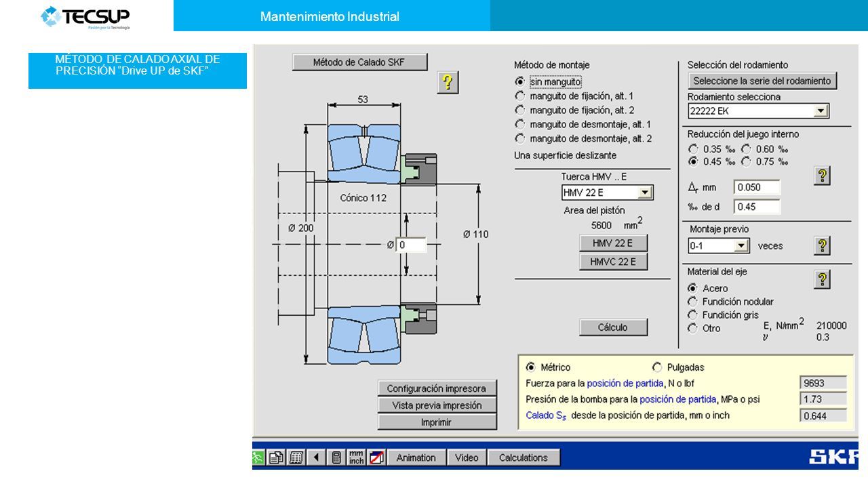Click Vista previa impresión button
The width and height of the screenshot is (868, 488).
point(437,405)
